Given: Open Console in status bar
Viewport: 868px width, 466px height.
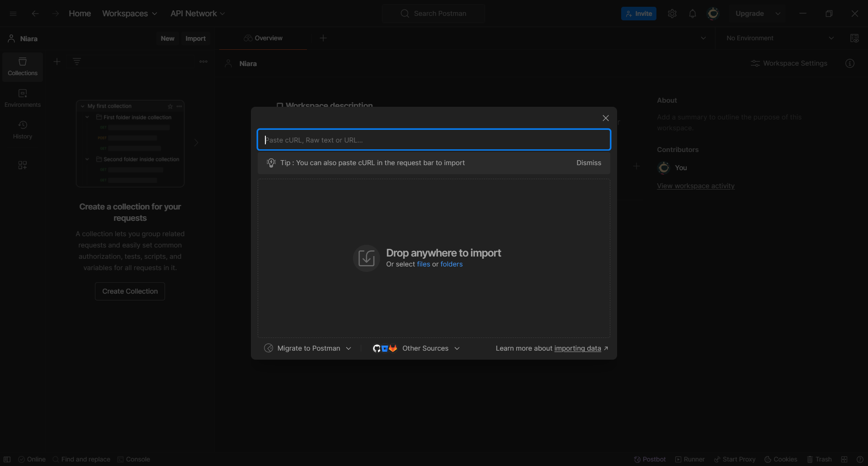Looking at the screenshot, I should 134,459.
